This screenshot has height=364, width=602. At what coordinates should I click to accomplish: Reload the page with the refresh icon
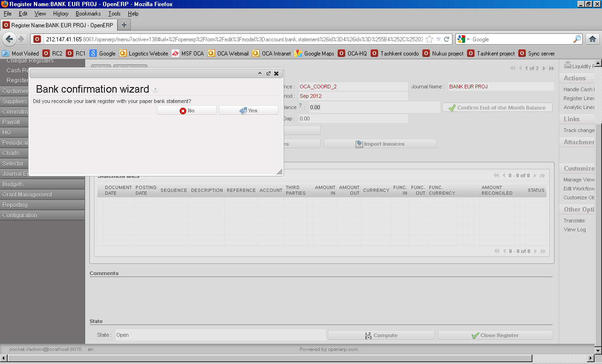pos(447,40)
